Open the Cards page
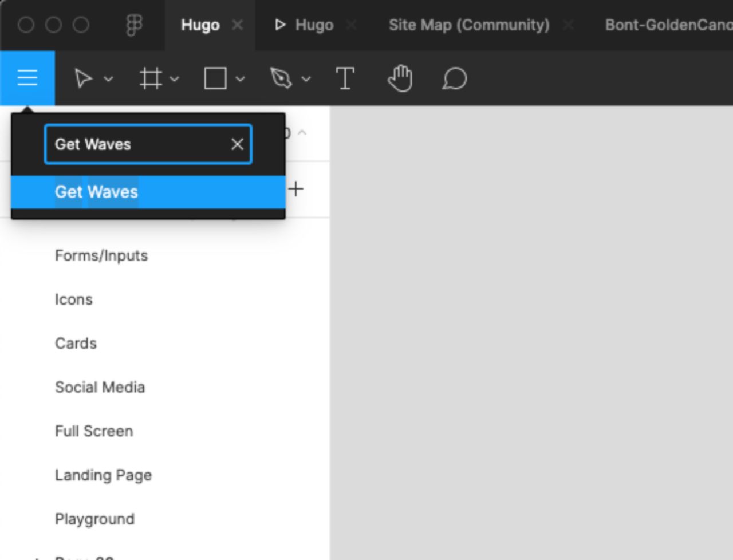733x560 pixels. [x=76, y=344]
